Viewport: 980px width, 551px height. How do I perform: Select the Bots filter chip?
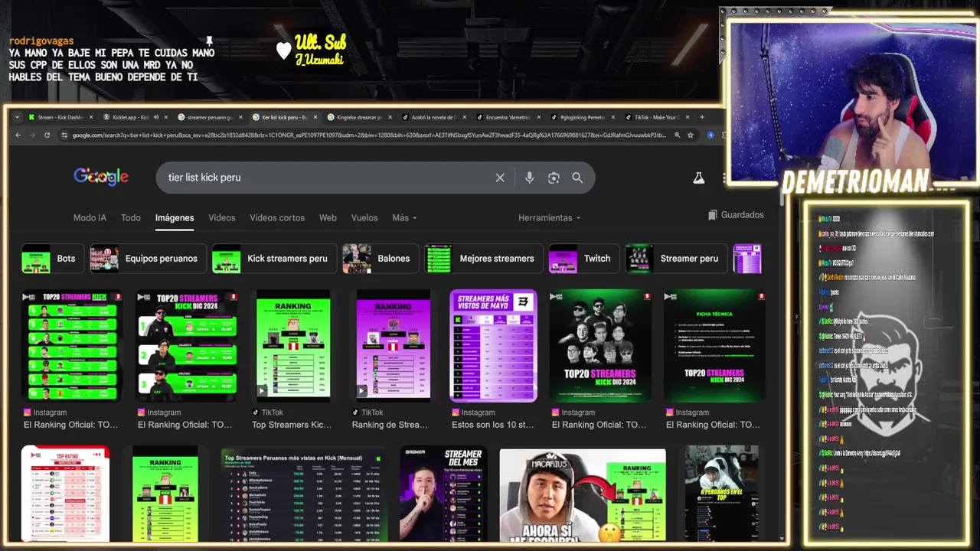[x=53, y=259]
